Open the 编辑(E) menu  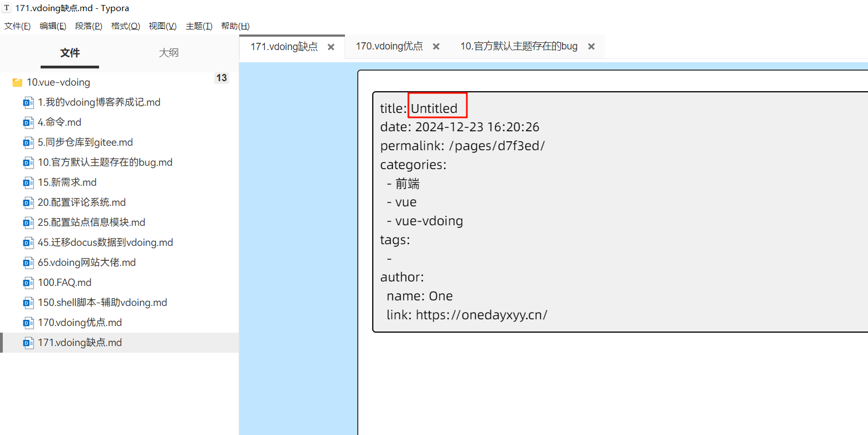point(53,26)
